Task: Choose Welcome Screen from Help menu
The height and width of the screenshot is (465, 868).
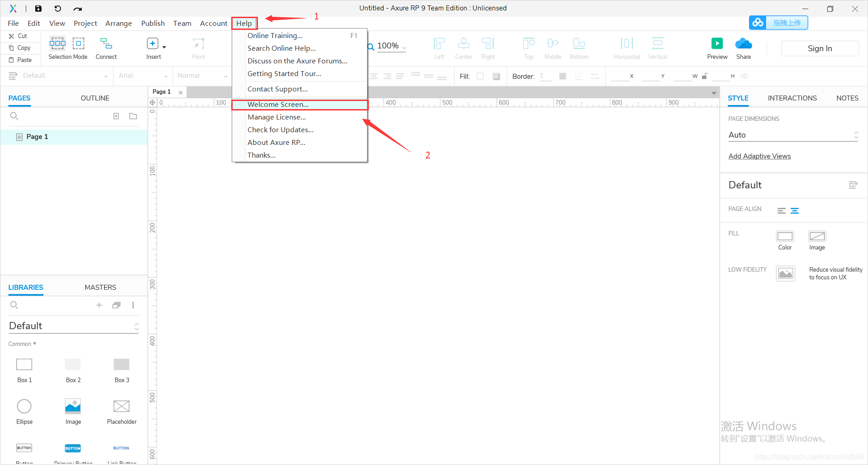Action: [x=300, y=105]
